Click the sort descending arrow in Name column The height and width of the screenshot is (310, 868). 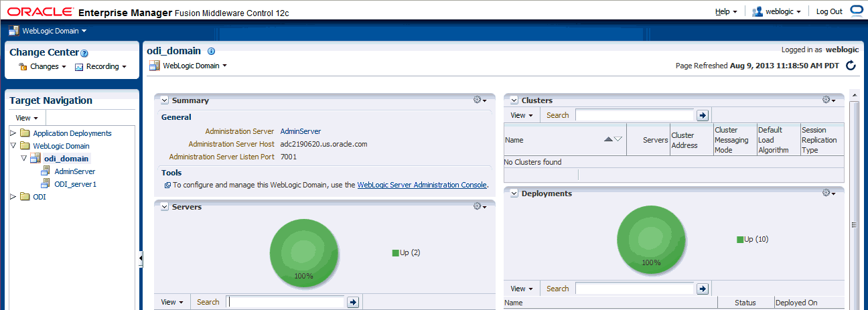pos(618,139)
